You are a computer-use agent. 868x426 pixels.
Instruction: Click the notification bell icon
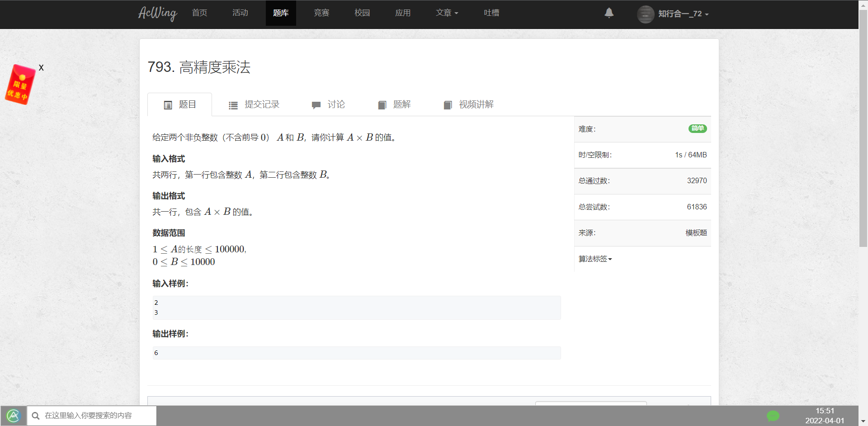click(609, 13)
